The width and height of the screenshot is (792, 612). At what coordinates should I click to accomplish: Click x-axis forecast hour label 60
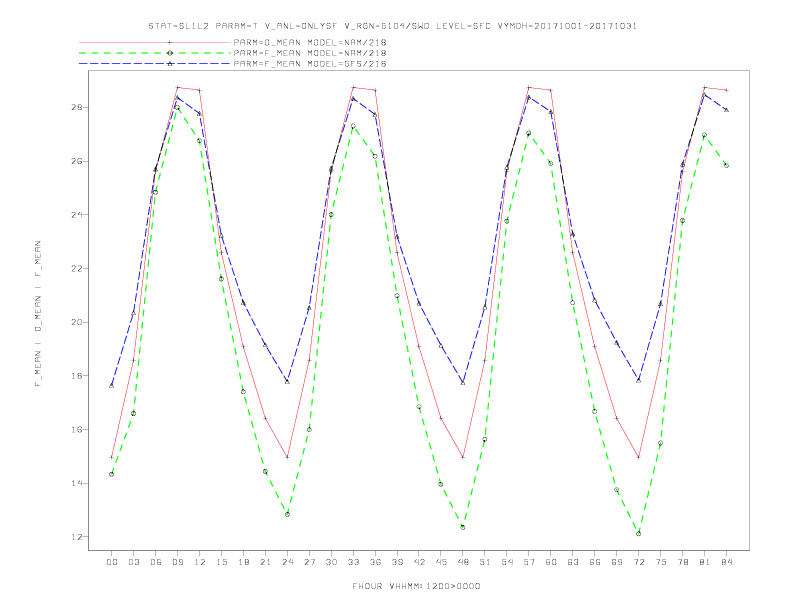pos(551,562)
